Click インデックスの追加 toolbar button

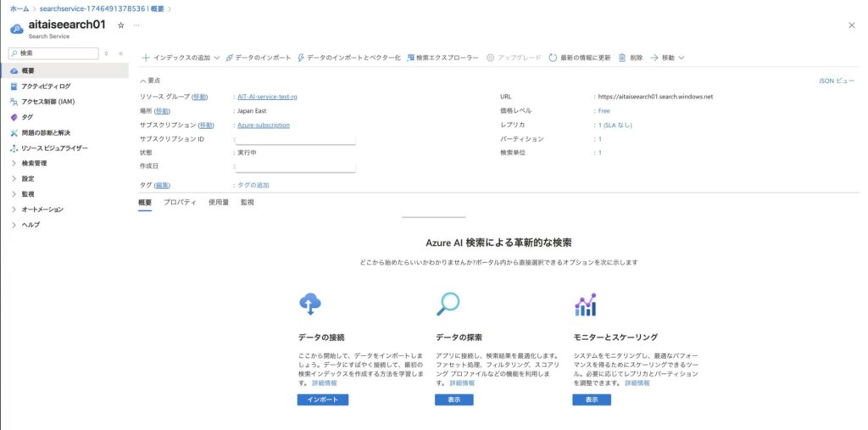tap(176, 58)
